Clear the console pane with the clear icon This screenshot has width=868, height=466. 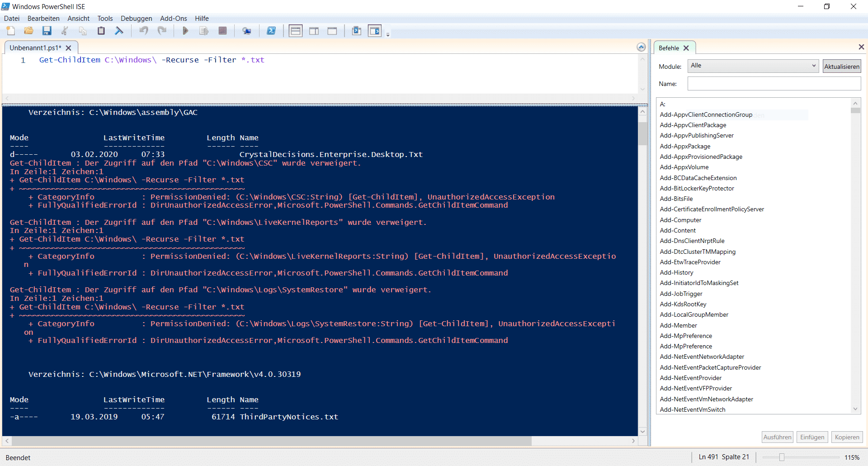coord(119,31)
